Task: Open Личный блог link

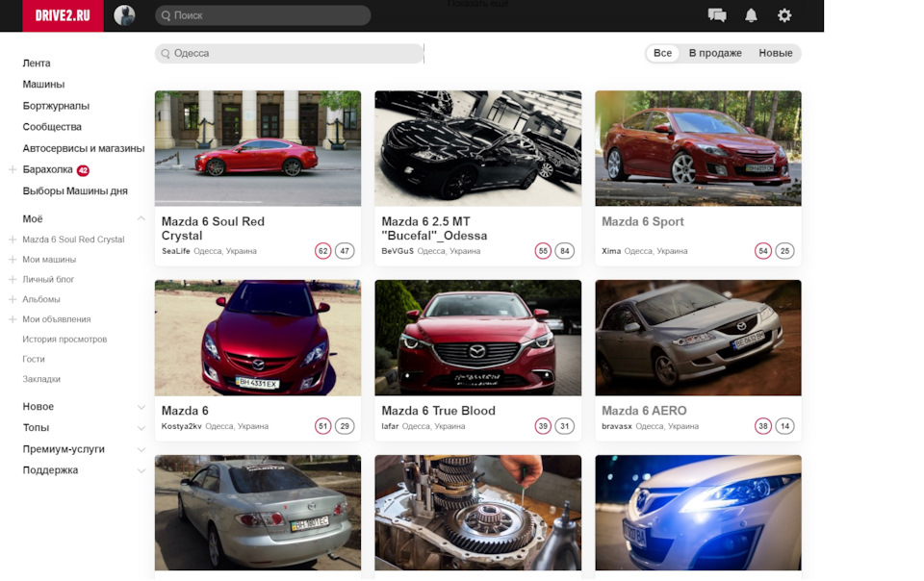Action: tap(48, 280)
